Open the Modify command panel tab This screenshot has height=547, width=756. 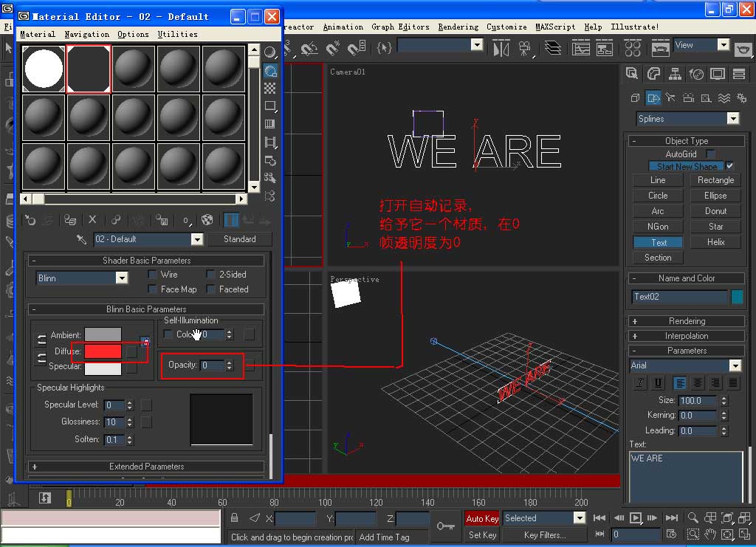pyautogui.click(x=653, y=73)
